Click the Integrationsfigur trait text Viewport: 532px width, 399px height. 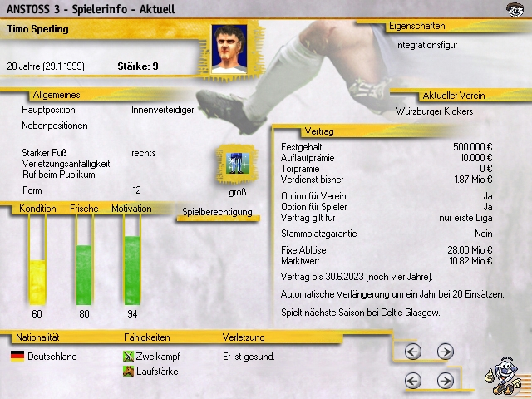click(426, 45)
